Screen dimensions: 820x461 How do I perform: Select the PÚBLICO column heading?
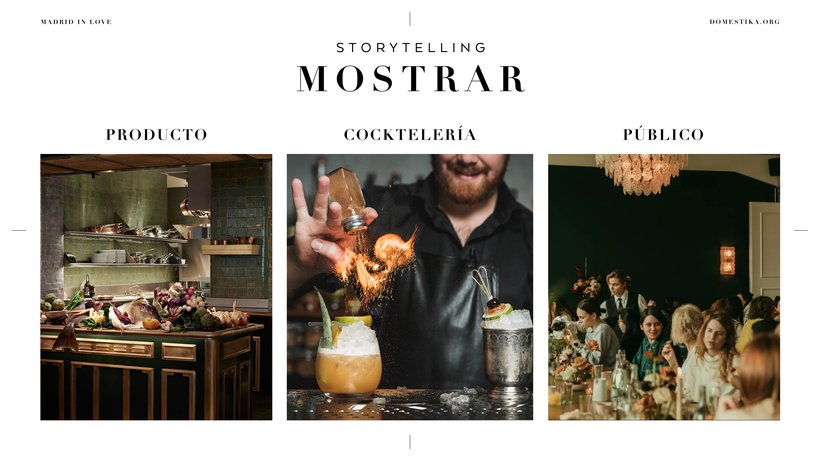(663, 134)
